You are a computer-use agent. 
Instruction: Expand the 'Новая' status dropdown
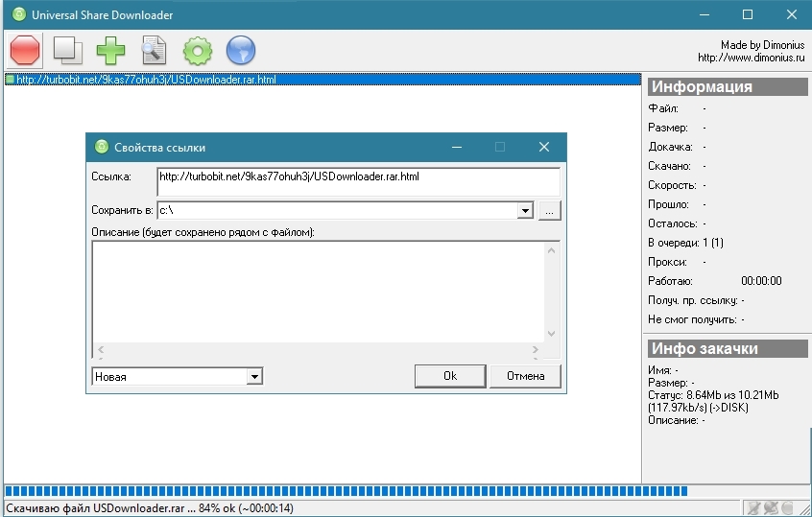click(x=254, y=377)
